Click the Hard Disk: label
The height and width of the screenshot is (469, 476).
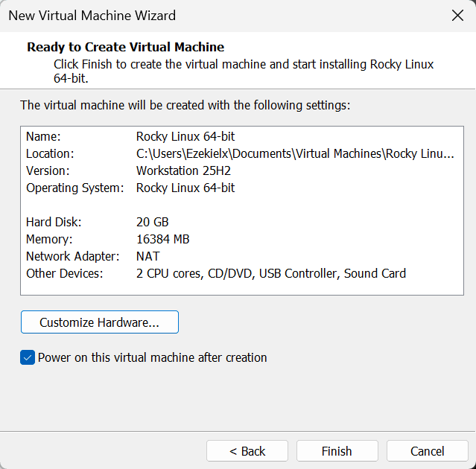point(54,222)
